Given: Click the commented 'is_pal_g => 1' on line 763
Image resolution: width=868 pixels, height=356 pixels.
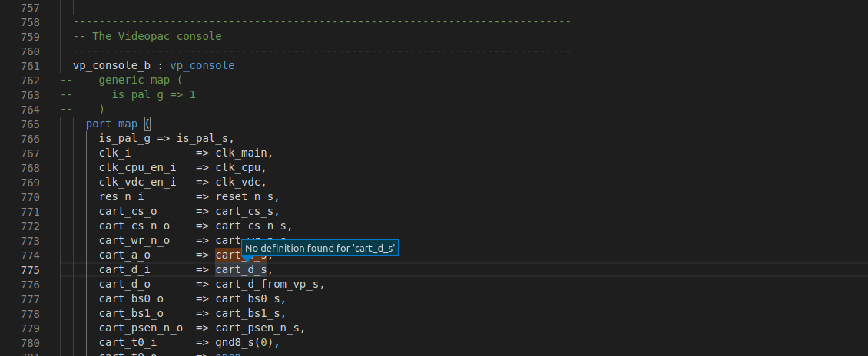Looking at the screenshot, I should tap(154, 94).
